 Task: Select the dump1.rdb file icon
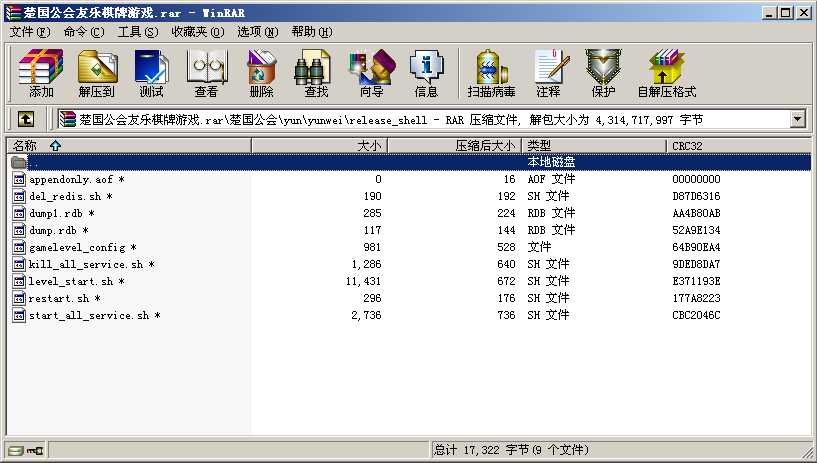tap(19, 213)
